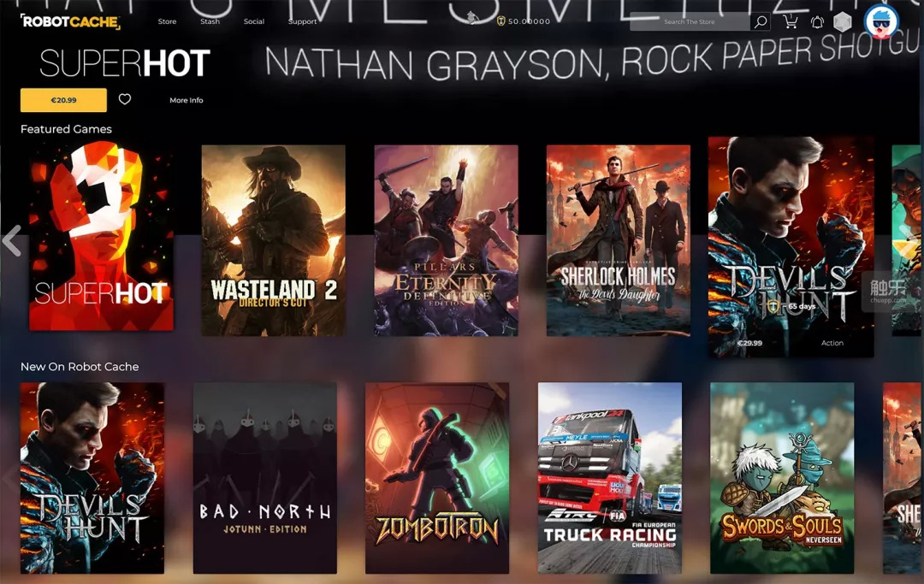
Task: Open the user profile avatar
Action: pos(881,21)
